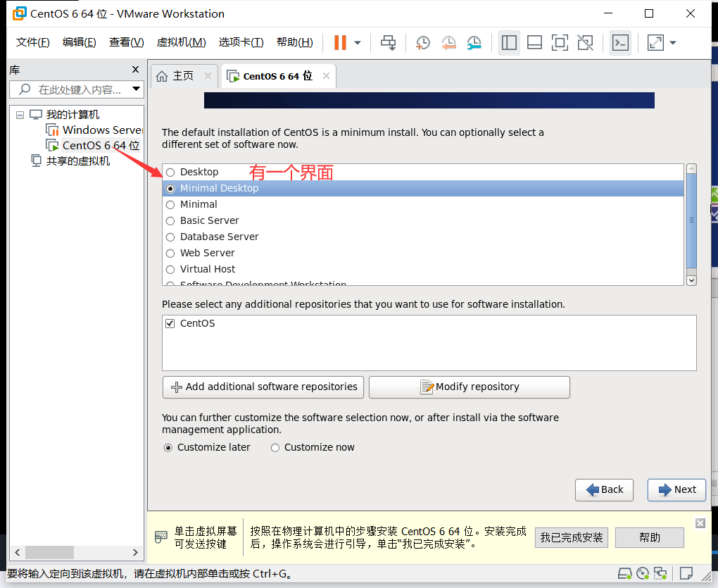Image resolution: width=718 pixels, height=588 pixels.
Task: Click the unity mode toolbar icon
Action: coord(585,42)
